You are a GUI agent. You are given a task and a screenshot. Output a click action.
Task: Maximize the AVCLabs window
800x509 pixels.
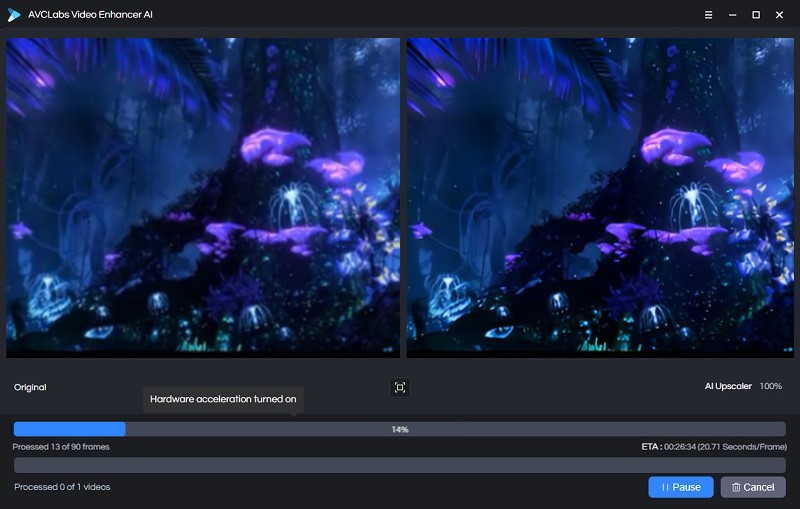click(x=756, y=15)
